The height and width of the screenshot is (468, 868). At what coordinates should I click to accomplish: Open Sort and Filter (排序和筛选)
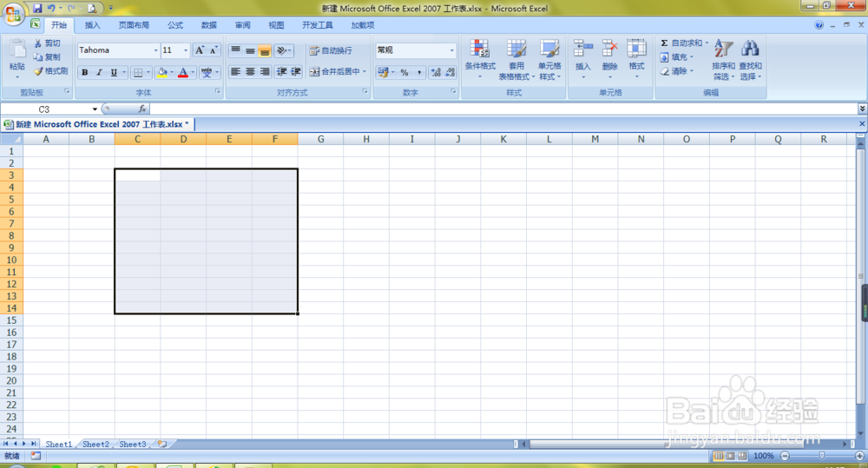coord(724,59)
